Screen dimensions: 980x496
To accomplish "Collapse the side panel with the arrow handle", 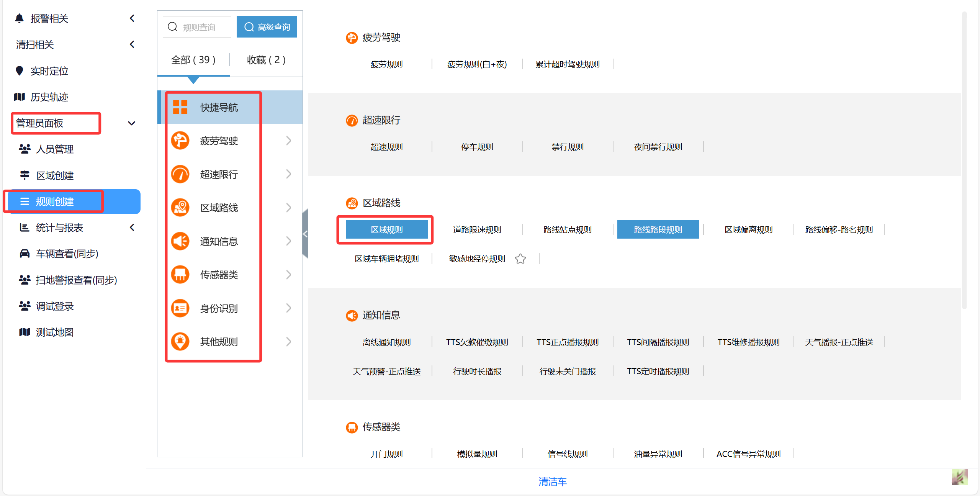I will 305,234.
